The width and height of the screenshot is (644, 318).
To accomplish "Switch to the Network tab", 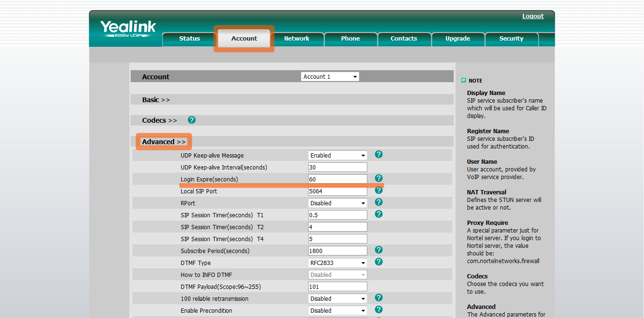I will tap(297, 39).
